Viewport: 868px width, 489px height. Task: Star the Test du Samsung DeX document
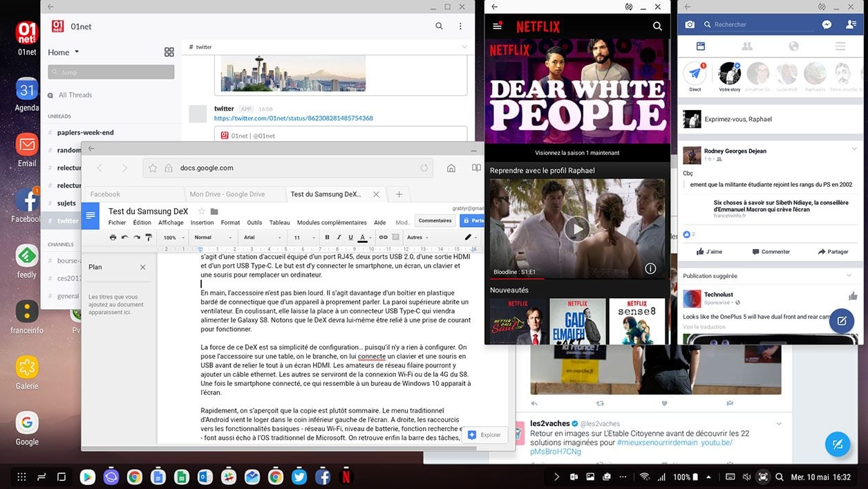(201, 211)
